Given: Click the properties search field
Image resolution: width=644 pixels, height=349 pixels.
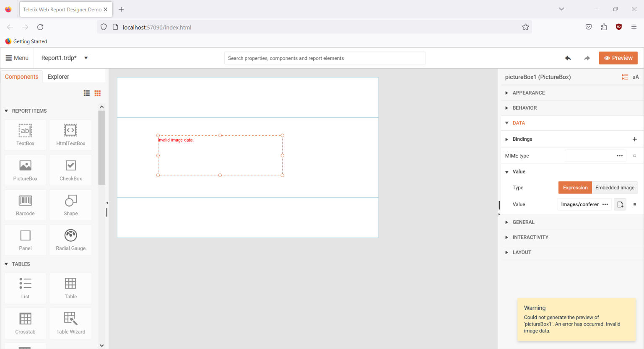Looking at the screenshot, I should click(x=325, y=58).
